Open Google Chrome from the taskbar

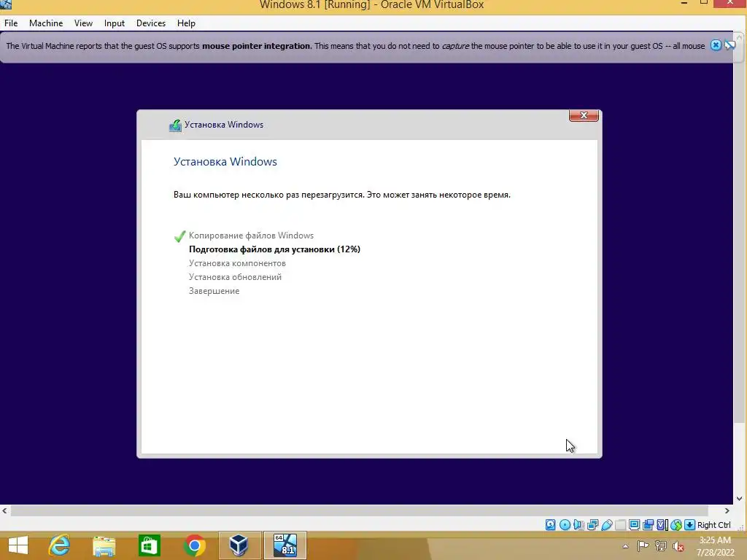coord(194,545)
